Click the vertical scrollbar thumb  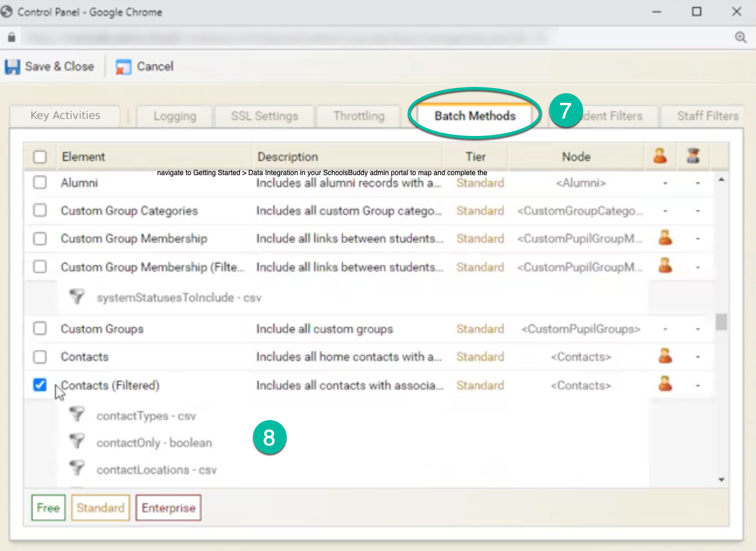coord(722,322)
